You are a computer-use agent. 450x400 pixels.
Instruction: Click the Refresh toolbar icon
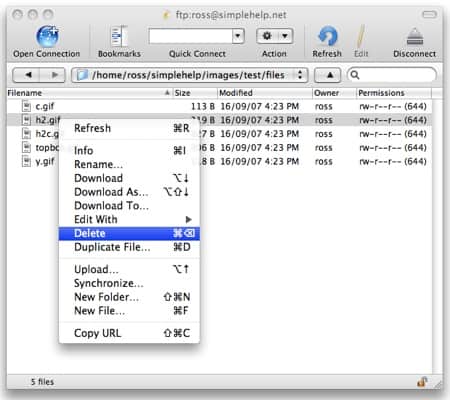tap(327, 36)
